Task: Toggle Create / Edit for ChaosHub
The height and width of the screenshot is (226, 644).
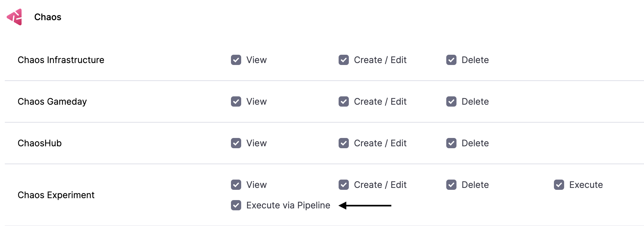Action: tap(344, 143)
